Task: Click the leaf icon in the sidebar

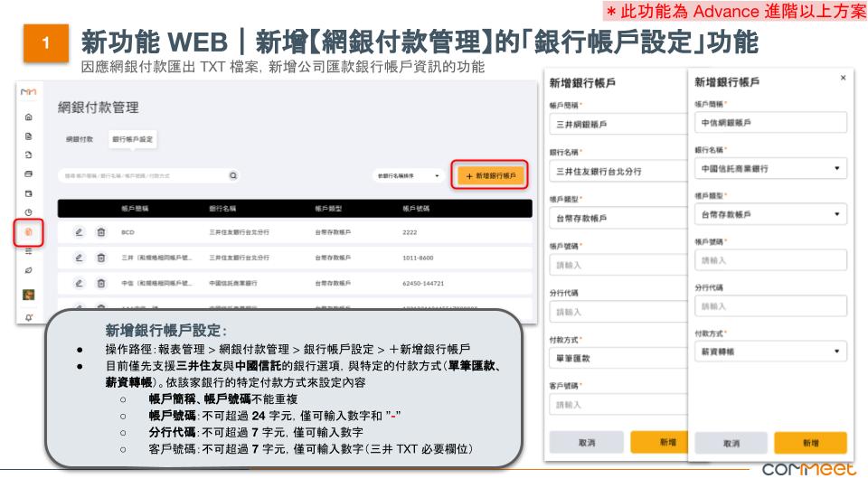Action: [29, 270]
